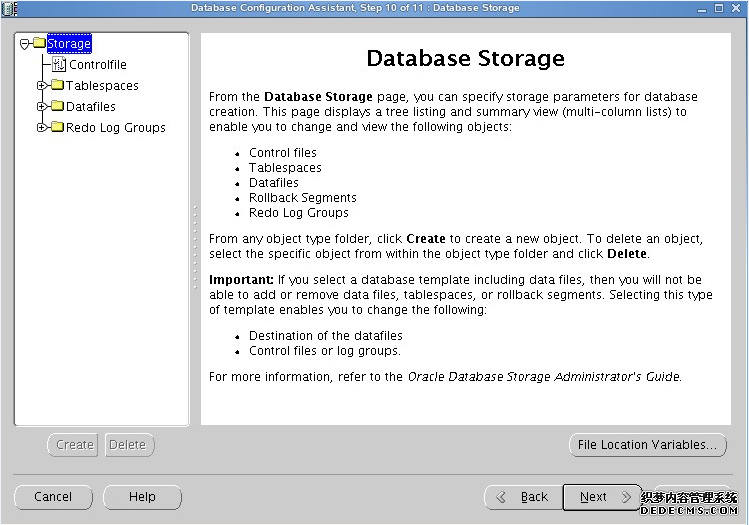Viewport: 749px width, 525px height.
Task: Open the Help button
Action: pyautogui.click(x=142, y=497)
